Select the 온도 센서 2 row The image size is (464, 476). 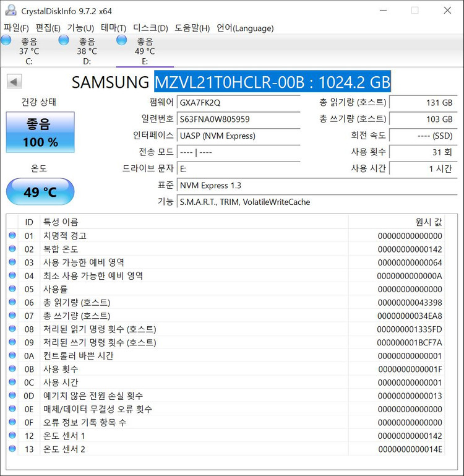click(225, 449)
